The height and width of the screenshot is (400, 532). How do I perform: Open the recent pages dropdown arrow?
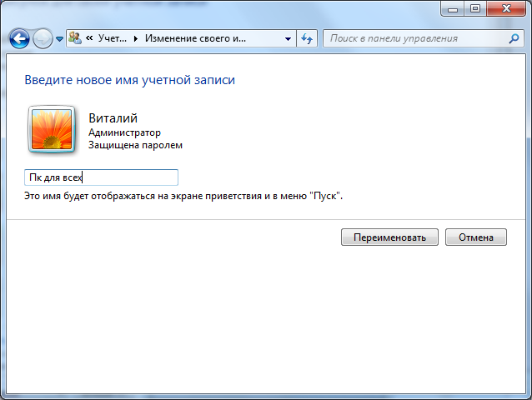click(x=59, y=39)
